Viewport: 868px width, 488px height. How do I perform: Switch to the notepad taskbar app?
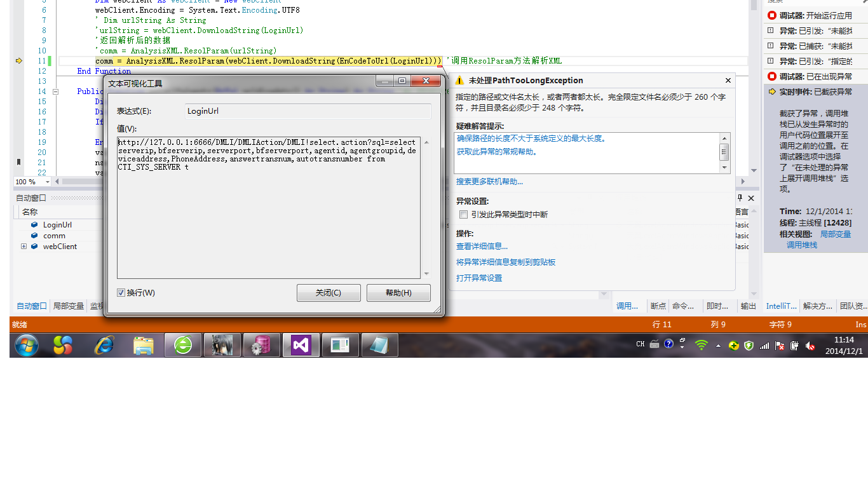(379, 345)
